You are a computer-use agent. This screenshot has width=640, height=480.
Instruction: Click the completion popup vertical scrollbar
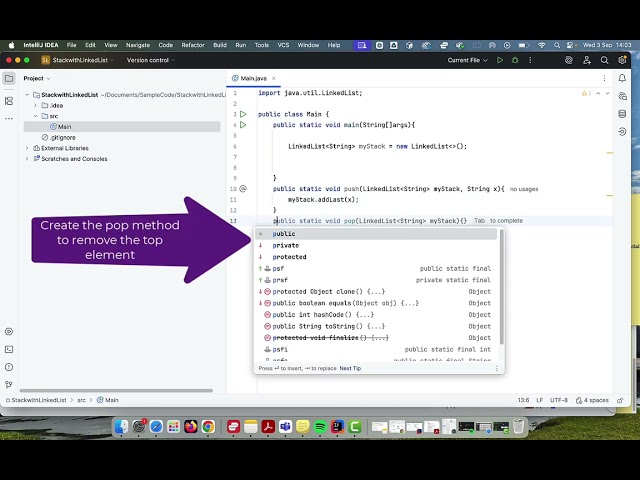pyautogui.click(x=502, y=287)
